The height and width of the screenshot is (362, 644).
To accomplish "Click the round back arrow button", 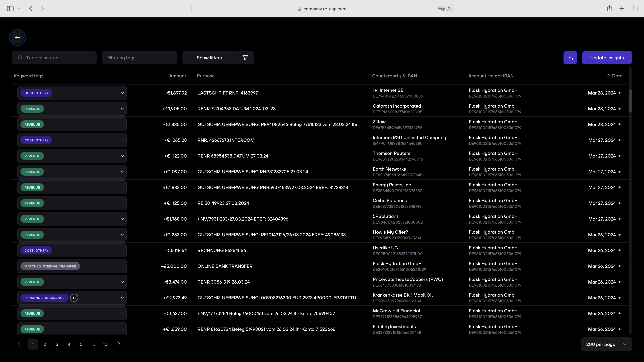I will click(x=17, y=38).
